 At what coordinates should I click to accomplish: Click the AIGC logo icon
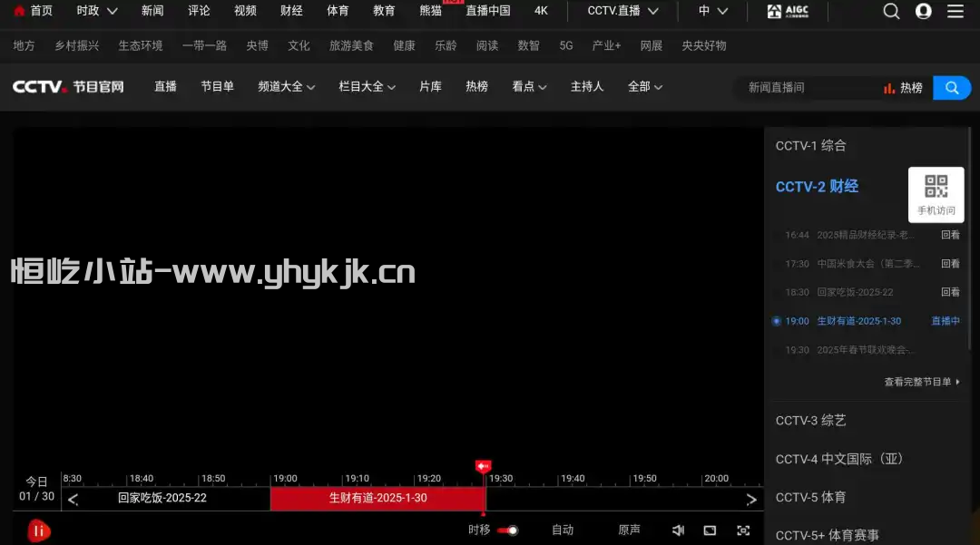pyautogui.click(x=788, y=11)
